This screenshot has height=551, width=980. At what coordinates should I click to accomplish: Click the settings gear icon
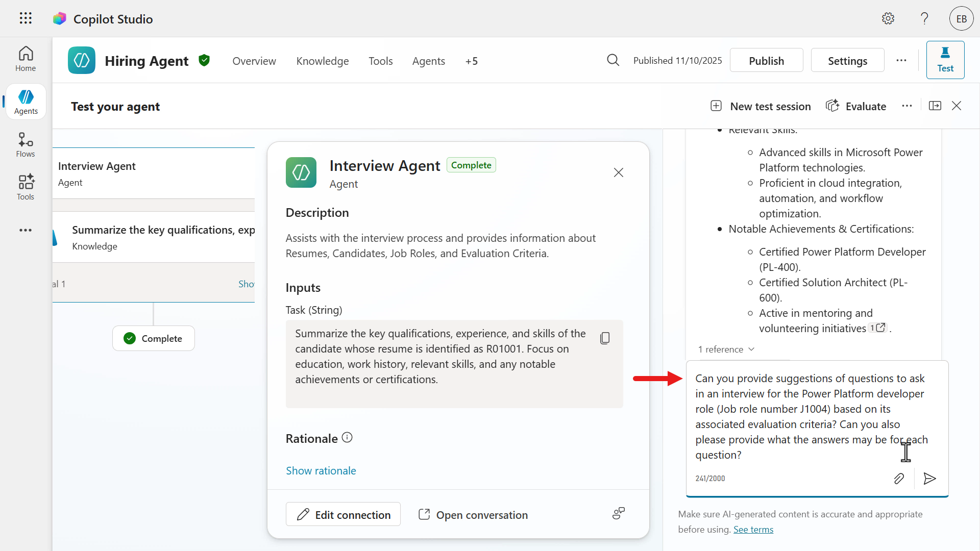tap(888, 19)
